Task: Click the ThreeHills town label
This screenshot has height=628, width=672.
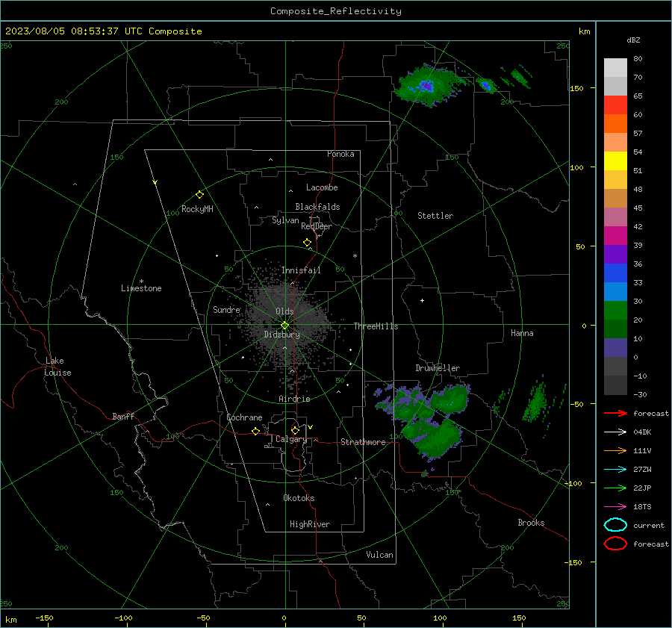Action: click(x=376, y=326)
